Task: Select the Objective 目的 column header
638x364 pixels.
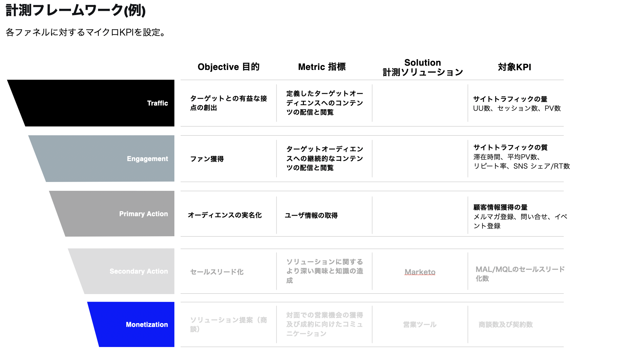Action: tap(228, 67)
